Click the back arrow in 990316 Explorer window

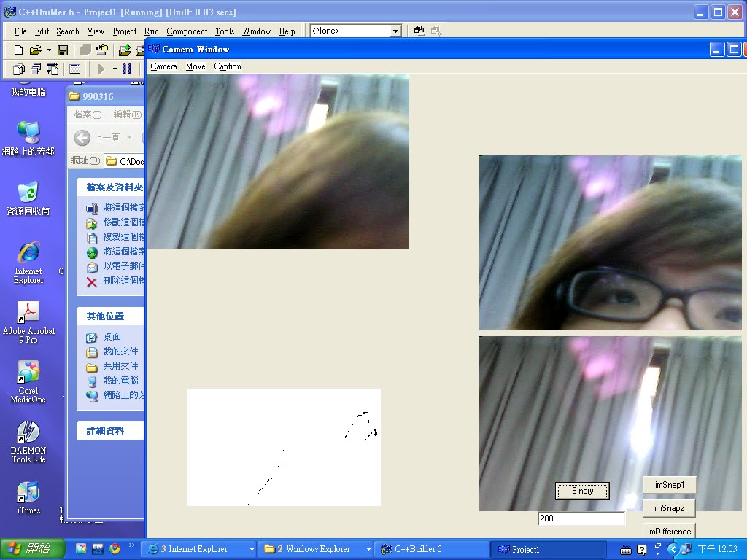coord(82,138)
